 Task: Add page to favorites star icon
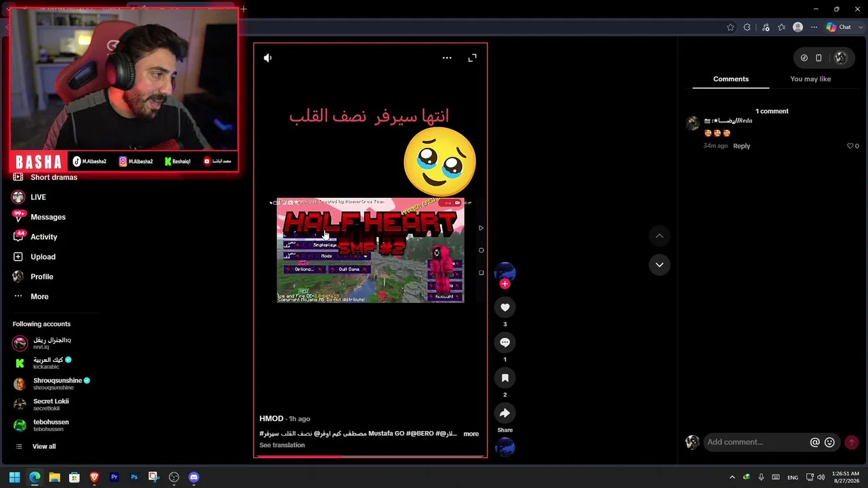pyautogui.click(x=730, y=28)
